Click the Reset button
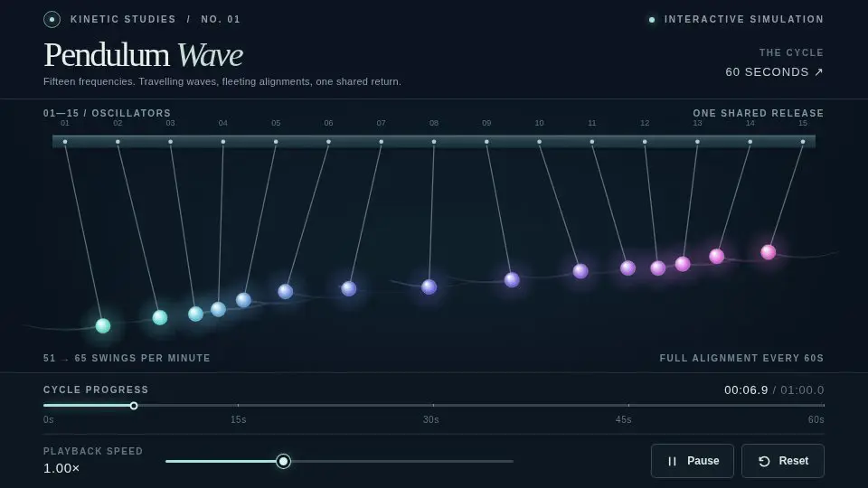Image resolution: width=868 pixels, height=488 pixels. [783, 461]
